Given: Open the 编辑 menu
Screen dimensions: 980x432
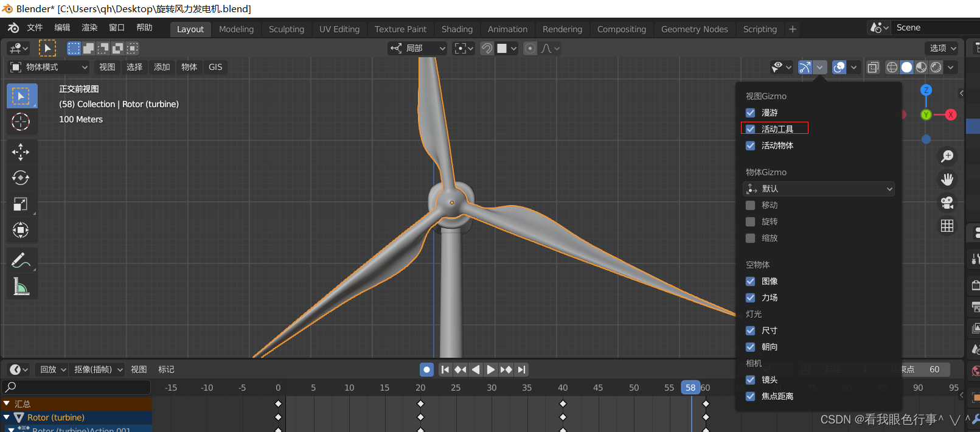Looking at the screenshot, I should 62,28.
